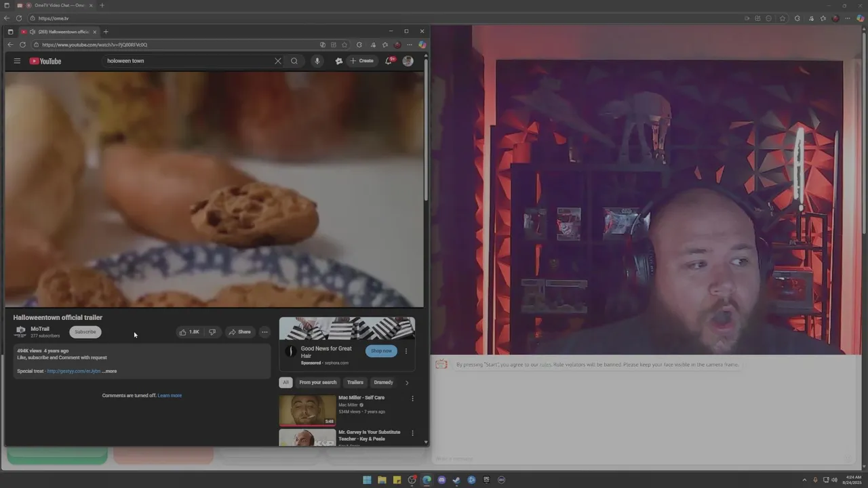This screenshot has height=488, width=868.
Task: Subscribe to the MoTrail channel
Action: [85, 332]
